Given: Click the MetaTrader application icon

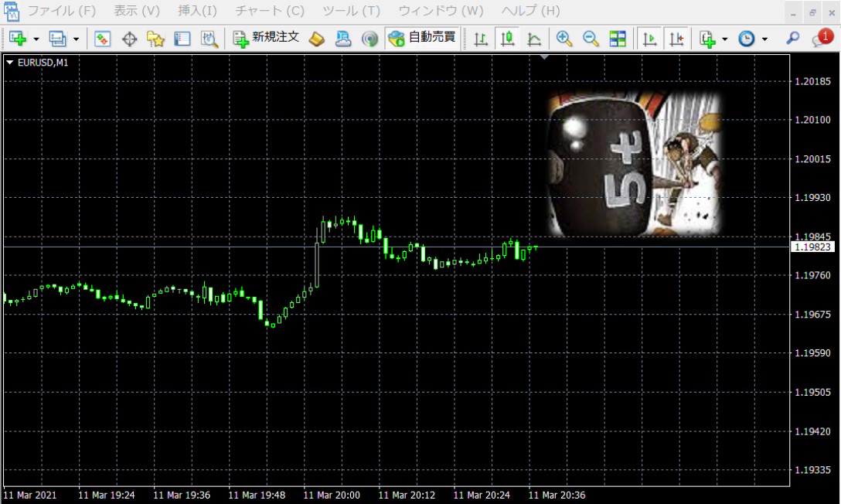Looking at the screenshot, I should pyautogui.click(x=12, y=11).
